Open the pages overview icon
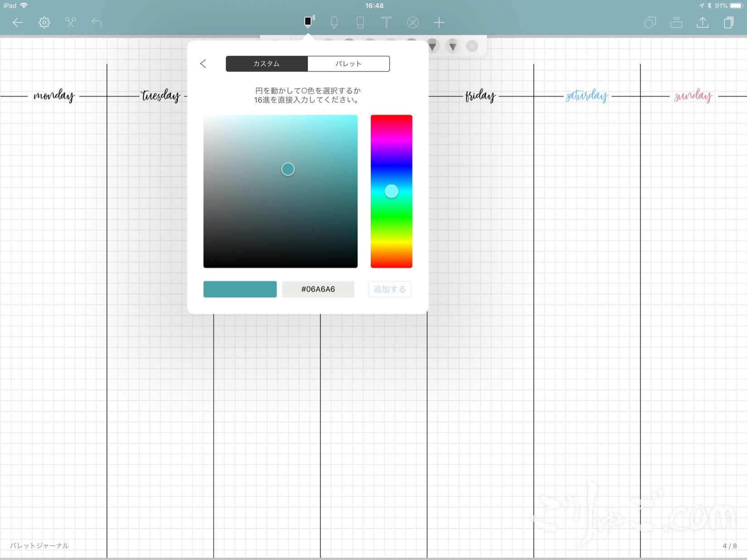The width and height of the screenshot is (747, 560). point(728,22)
